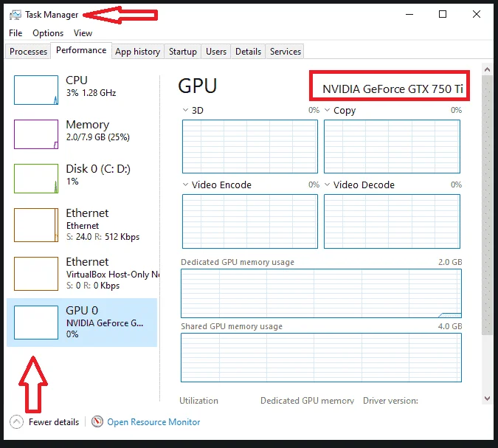Image resolution: width=498 pixels, height=448 pixels.
Task: Switch to the App history tab
Action: (x=137, y=52)
